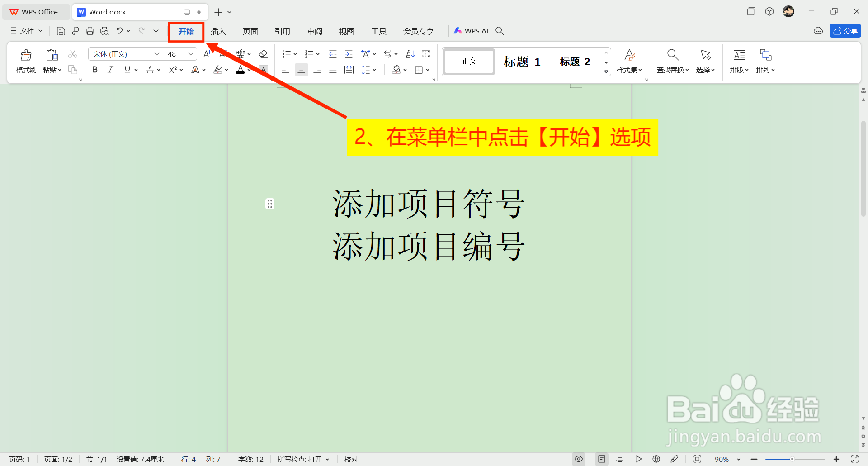Click zoom out minus button
The image size is (868, 466).
[x=754, y=459]
